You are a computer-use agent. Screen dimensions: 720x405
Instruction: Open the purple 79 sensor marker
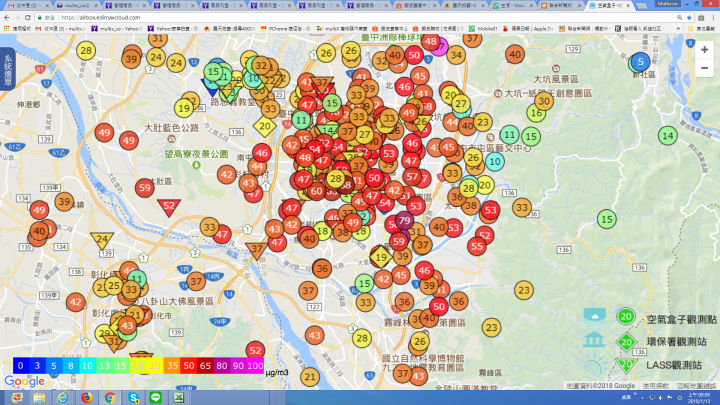(404, 221)
